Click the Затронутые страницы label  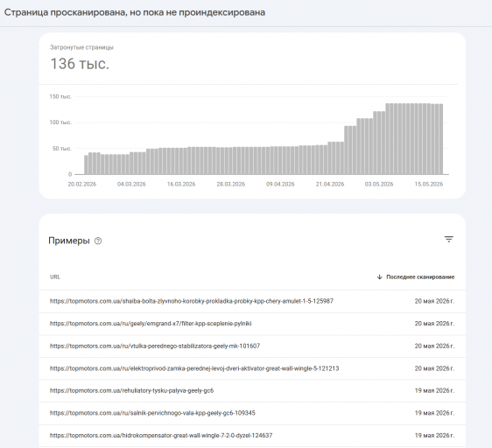(81, 47)
